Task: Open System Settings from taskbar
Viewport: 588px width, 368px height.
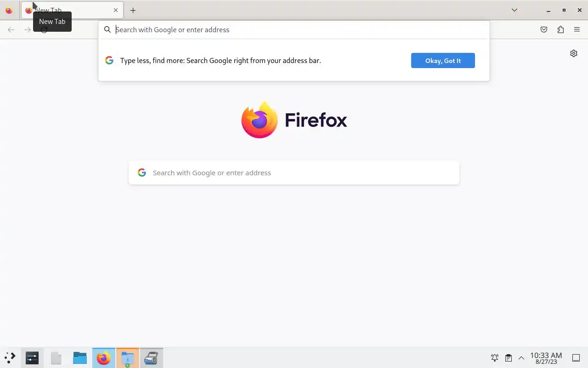Action: (x=32, y=357)
